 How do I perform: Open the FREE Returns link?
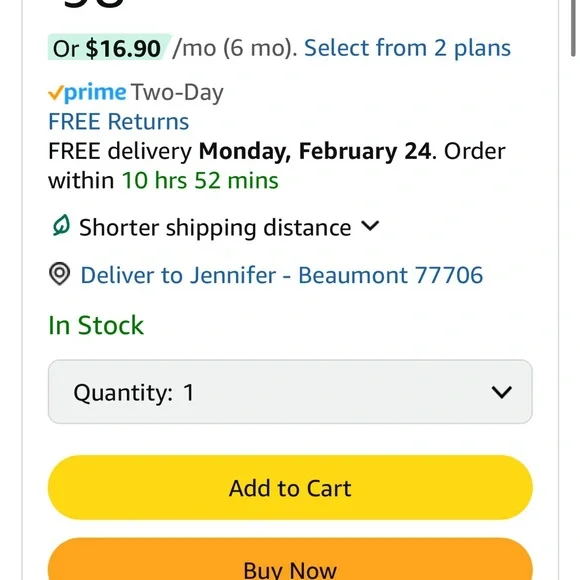[118, 121]
